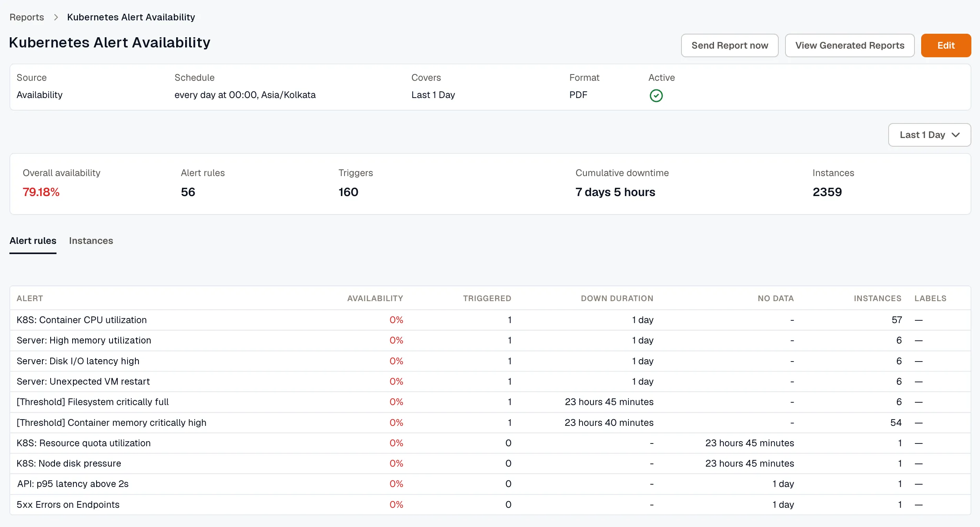Viewport: 980px width, 527px height.
Task: Select the Alert rules tab
Action: click(33, 241)
